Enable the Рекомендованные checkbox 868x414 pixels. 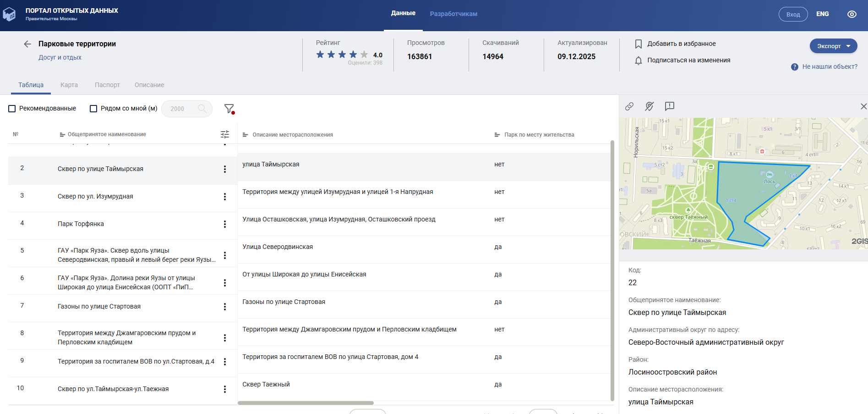click(12, 109)
